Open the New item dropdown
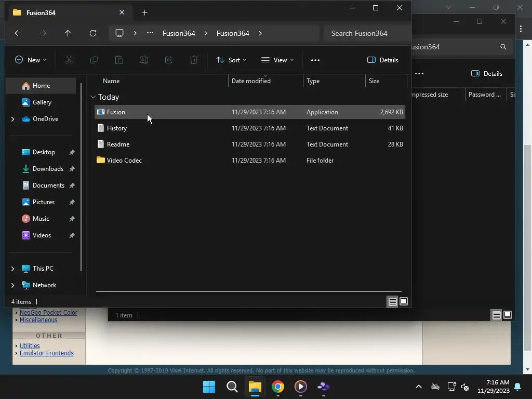The height and width of the screenshot is (399, 532). click(x=31, y=60)
